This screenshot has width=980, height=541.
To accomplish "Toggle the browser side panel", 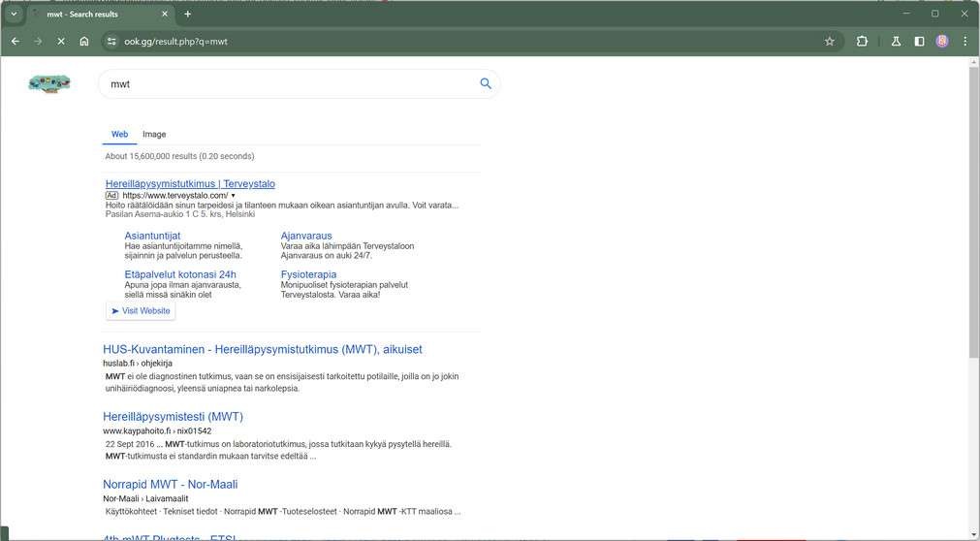I will coord(919,42).
